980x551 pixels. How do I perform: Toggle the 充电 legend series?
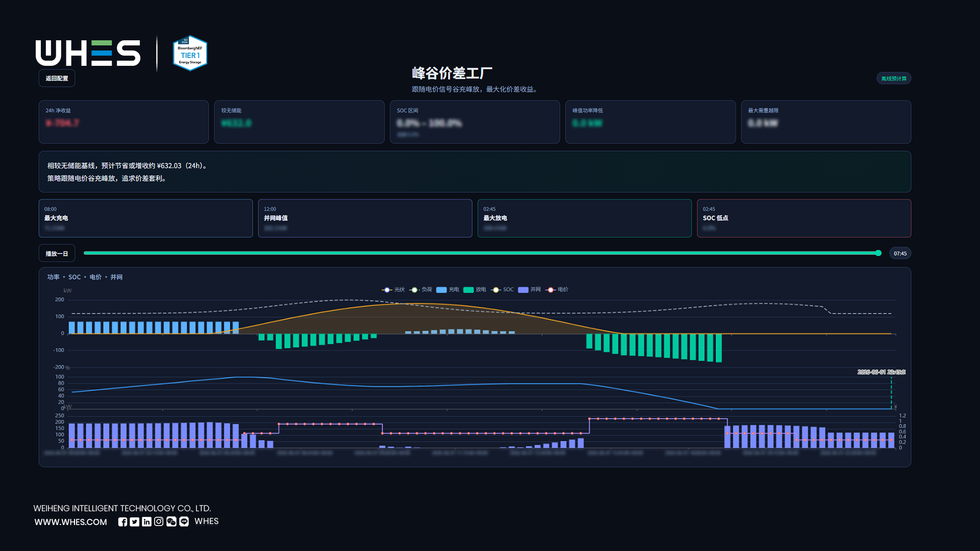[448, 289]
